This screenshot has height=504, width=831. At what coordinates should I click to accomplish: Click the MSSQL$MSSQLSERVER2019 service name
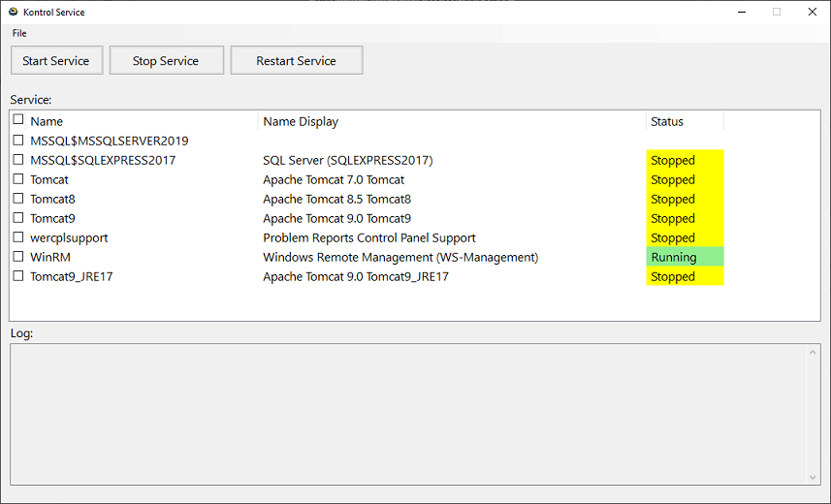(110, 141)
